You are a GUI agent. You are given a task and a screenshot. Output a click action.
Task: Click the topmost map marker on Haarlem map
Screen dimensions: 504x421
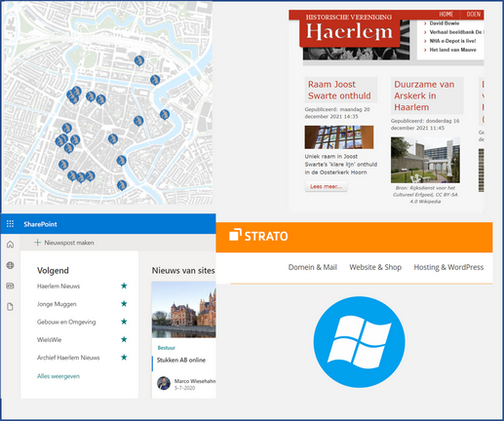click(139, 60)
